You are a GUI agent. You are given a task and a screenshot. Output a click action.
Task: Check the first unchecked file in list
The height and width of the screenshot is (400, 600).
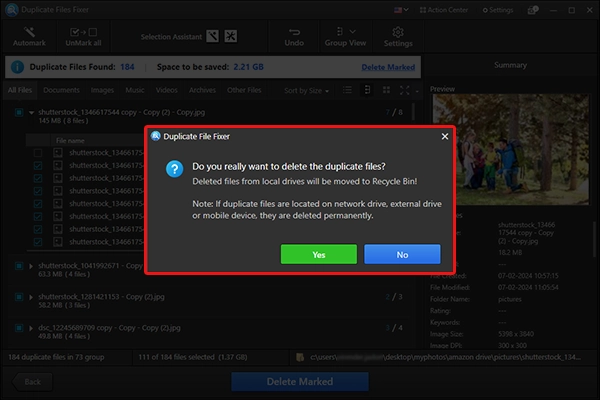click(38, 153)
